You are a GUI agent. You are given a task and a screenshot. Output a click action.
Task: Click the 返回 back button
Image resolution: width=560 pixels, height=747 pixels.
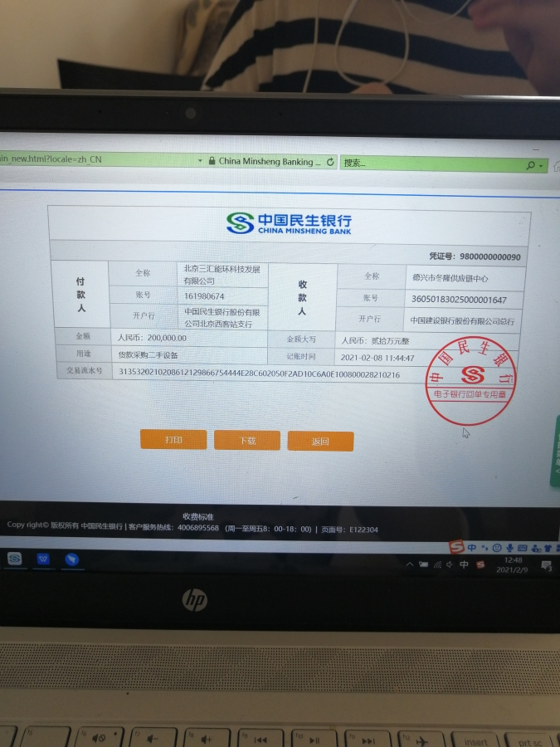(320, 442)
